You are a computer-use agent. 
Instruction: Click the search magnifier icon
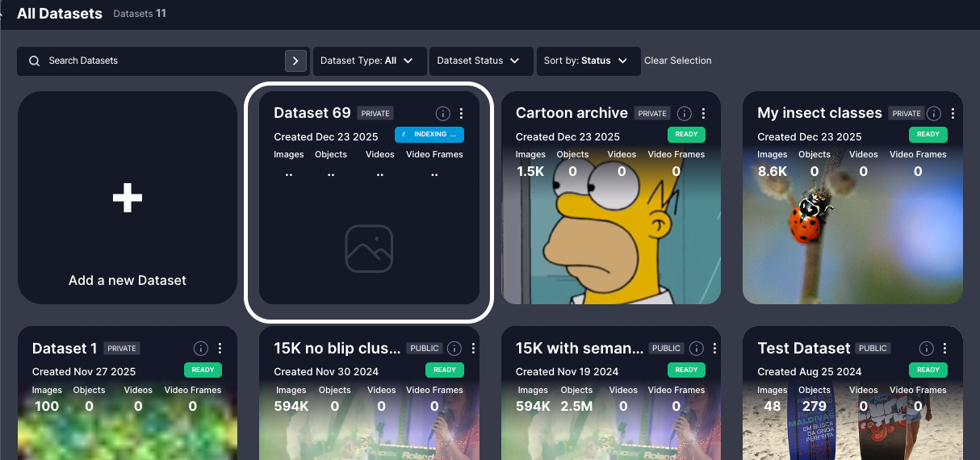click(x=34, y=61)
